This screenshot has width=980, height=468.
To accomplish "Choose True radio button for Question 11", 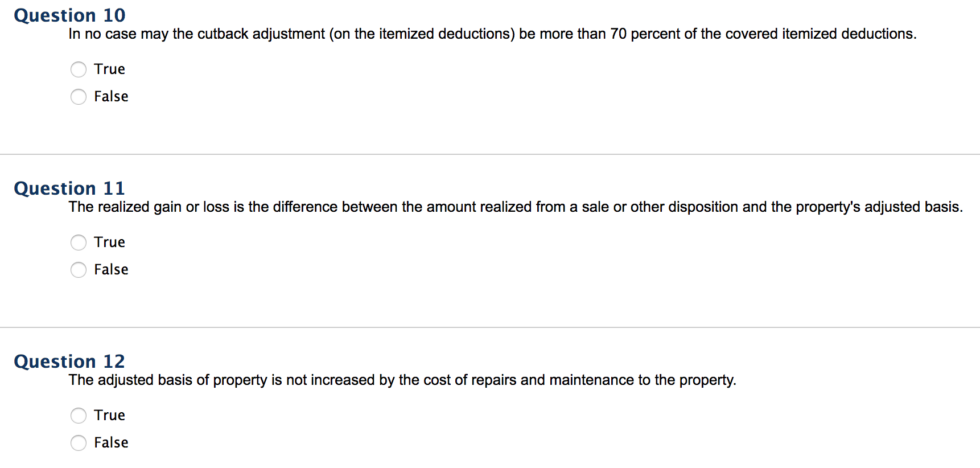I will 79,243.
